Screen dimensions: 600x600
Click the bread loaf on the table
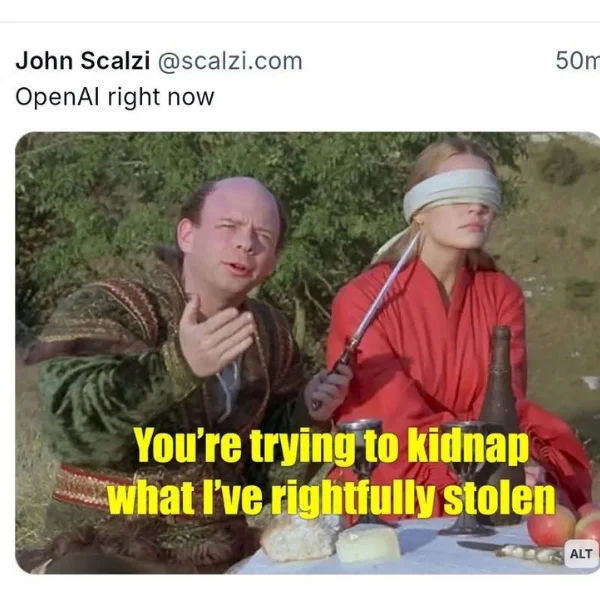(298, 538)
